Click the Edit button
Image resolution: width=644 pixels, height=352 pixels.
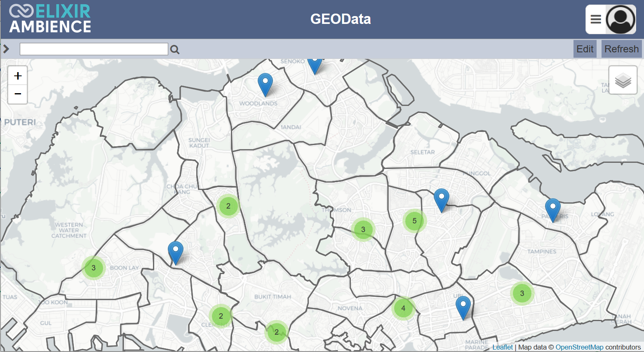[585, 49]
